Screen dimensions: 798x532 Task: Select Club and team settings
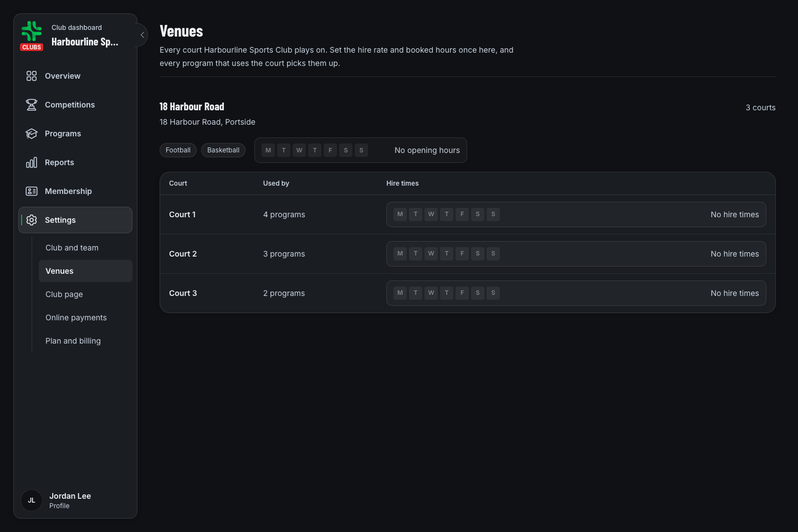85,248
